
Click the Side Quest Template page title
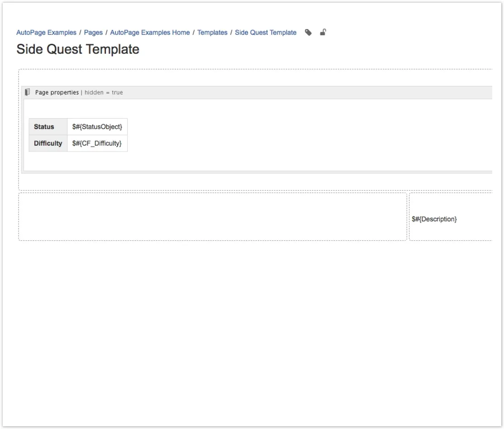pyautogui.click(x=78, y=49)
